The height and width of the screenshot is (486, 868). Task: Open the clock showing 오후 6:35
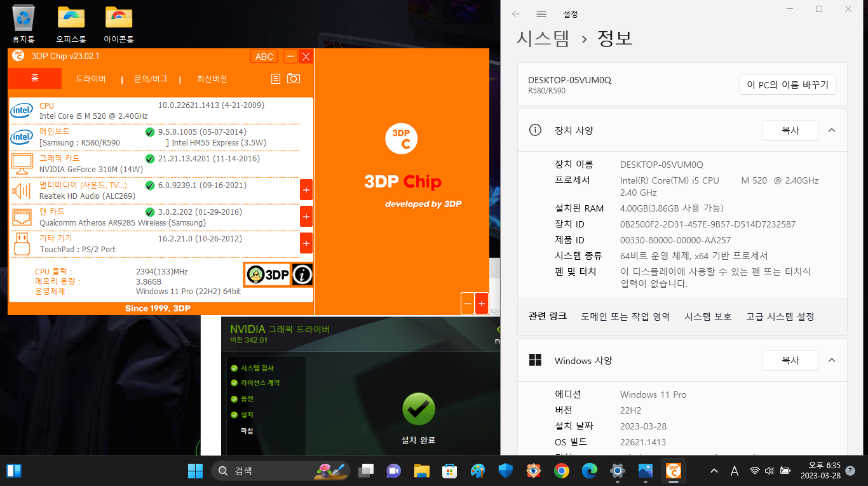819,471
